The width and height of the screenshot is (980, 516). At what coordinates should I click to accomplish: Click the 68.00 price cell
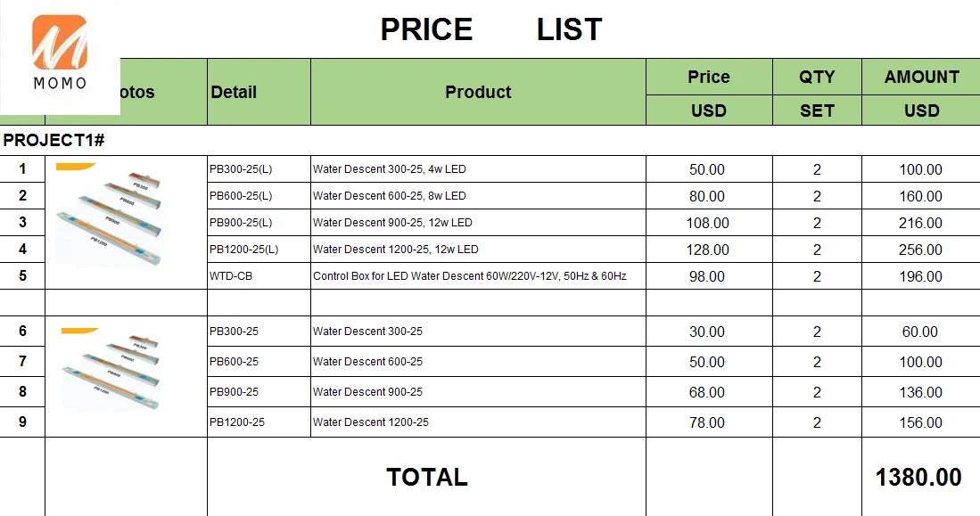click(x=707, y=392)
